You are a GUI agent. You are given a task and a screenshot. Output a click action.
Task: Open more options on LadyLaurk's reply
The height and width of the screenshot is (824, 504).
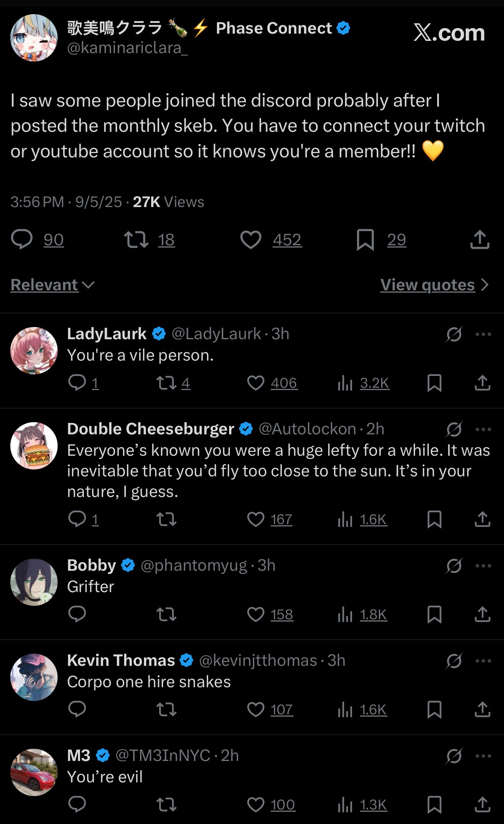pyautogui.click(x=483, y=334)
